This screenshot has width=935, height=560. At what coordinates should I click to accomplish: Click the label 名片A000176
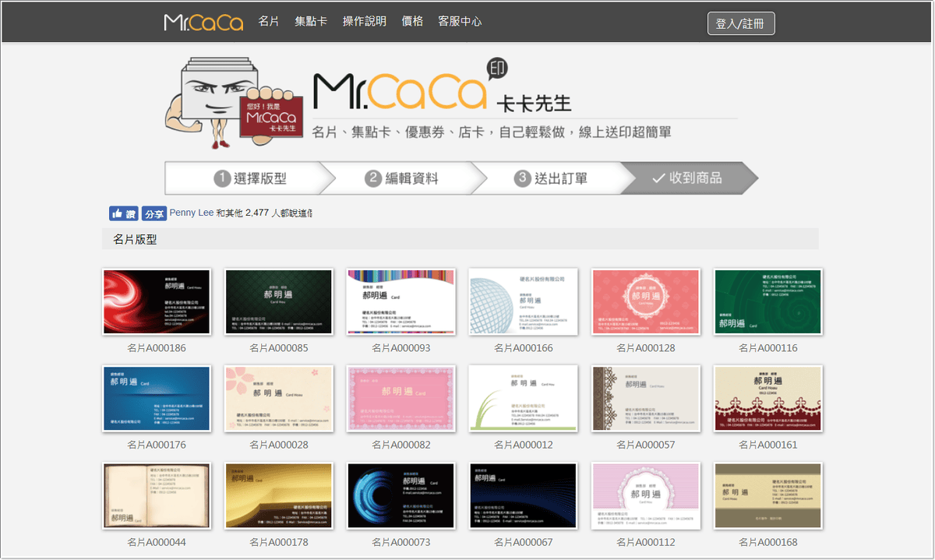click(x=157, y=446)
